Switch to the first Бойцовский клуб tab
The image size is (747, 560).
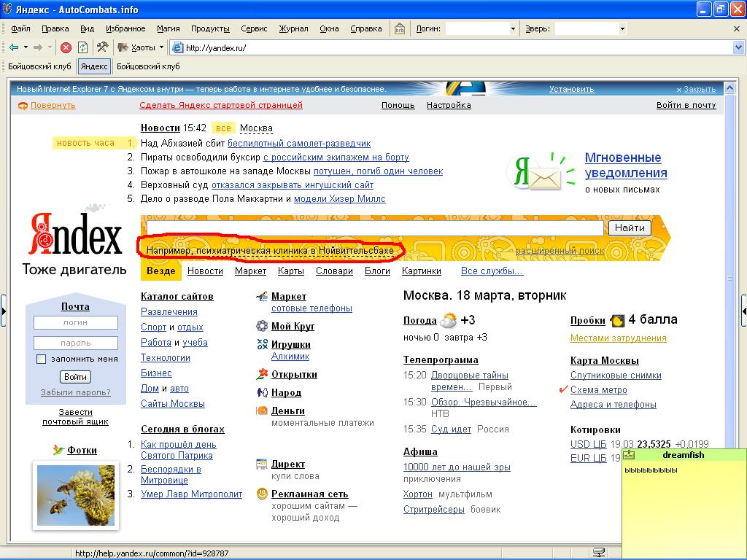39,66
